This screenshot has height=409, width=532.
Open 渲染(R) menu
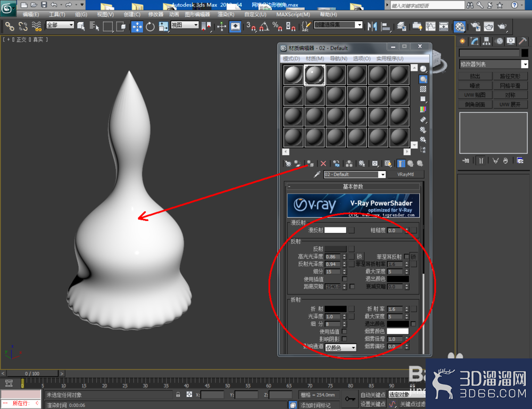pyautogui.click(x=226, y=14)
